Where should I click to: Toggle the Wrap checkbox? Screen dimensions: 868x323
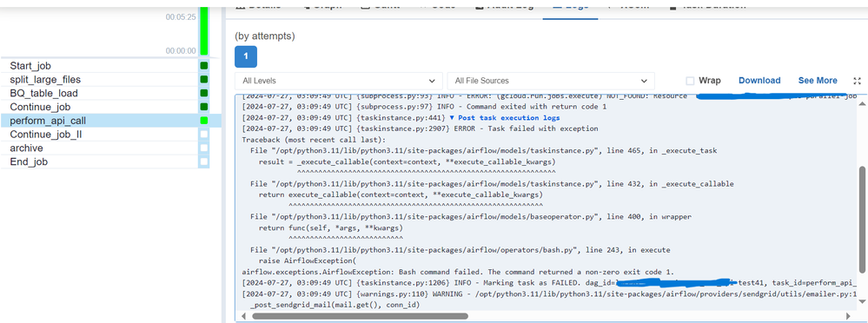coord(690,81)
